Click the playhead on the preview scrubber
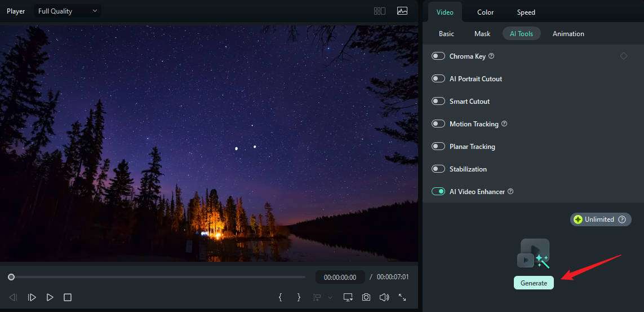Viewport: 644px width, 312px height. [11, 277]
